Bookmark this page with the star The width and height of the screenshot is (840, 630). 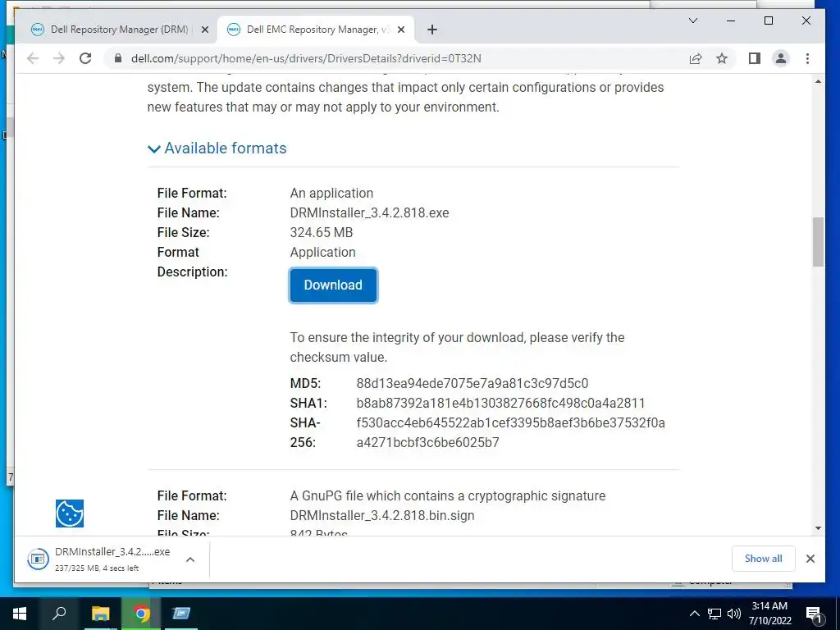[x=722, y=58]
